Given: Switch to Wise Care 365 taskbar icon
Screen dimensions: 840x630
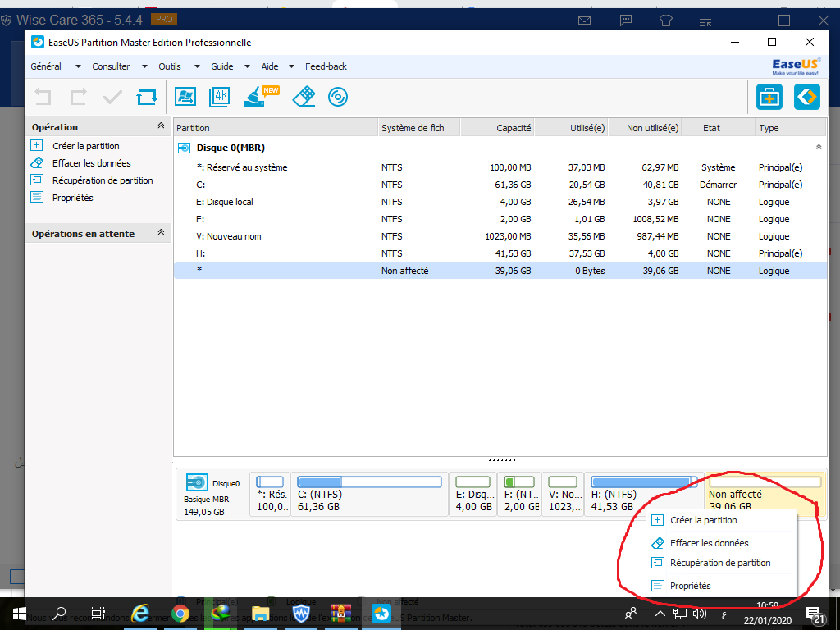Looking at the screenshot, I should (301, 614).
